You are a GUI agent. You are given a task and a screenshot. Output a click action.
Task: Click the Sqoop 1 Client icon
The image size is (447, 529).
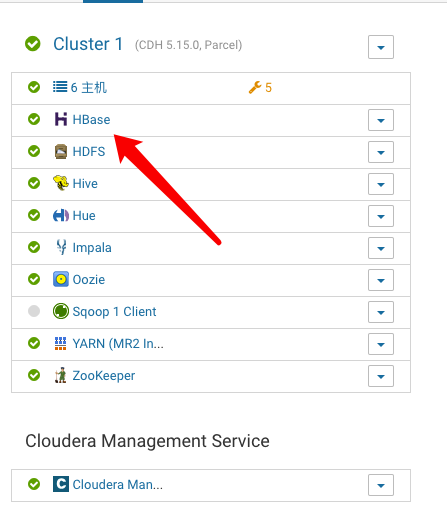[x=61, y=311]
